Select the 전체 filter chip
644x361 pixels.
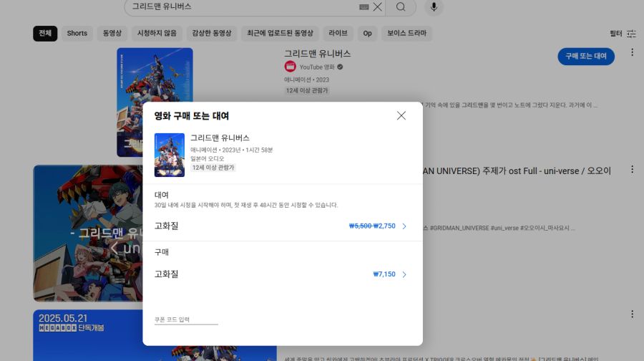click(x=45, y=33)
